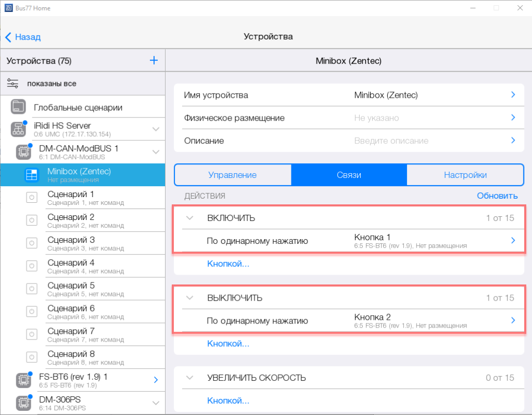Switch to the Управление tab
Viewport: 532px width, 415px height.
coord(232,175)
